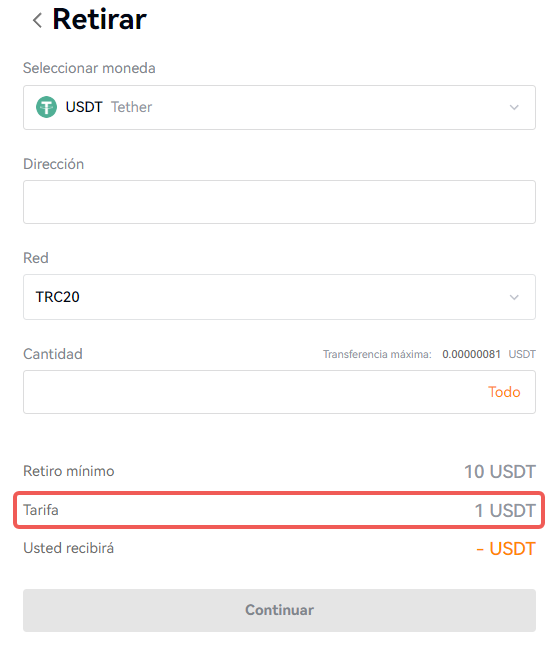Click the Cantidad amount input field

[x=279, y=392]
